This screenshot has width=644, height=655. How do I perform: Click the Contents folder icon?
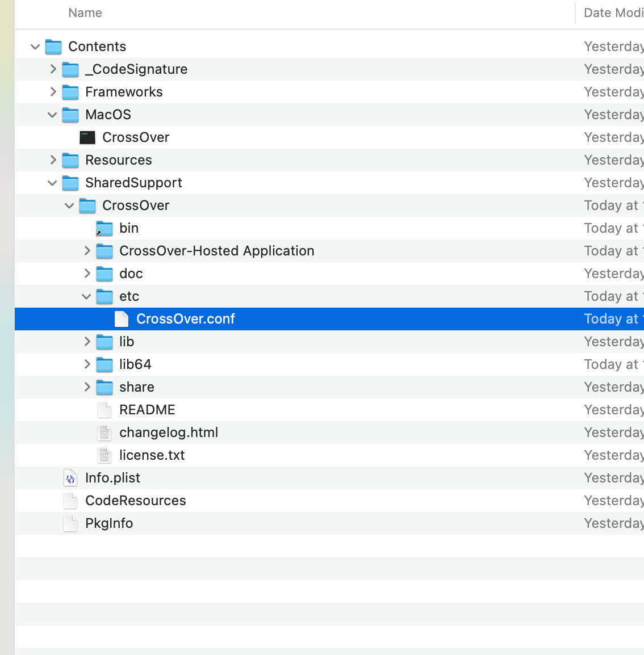click(53, 47)
